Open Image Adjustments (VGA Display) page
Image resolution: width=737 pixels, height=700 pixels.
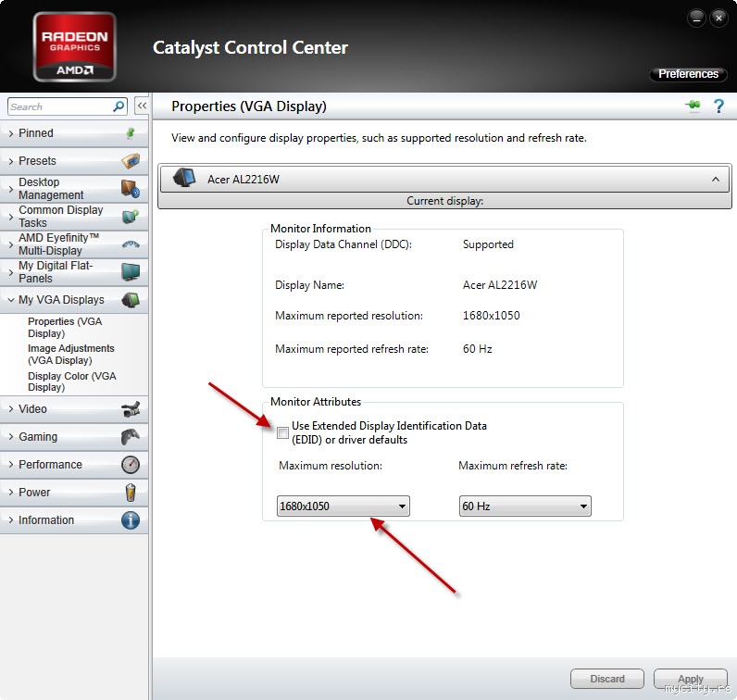[x=71, y=354]
